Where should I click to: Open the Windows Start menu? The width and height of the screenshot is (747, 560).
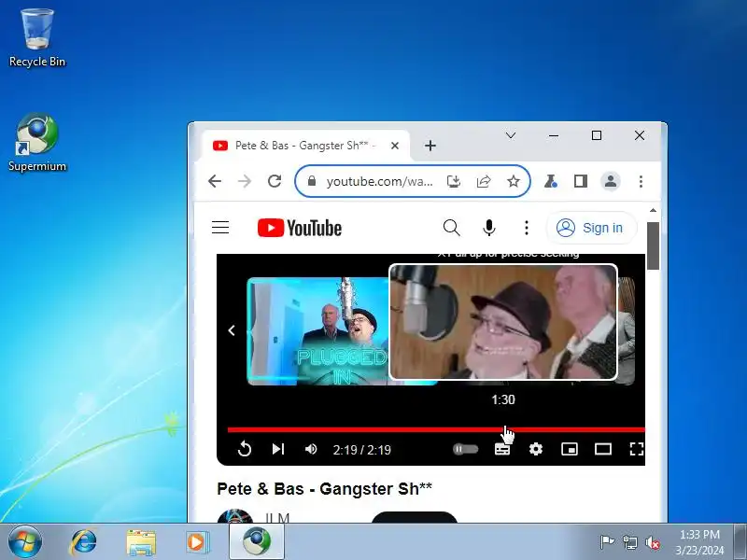click(x=24, y=542)
